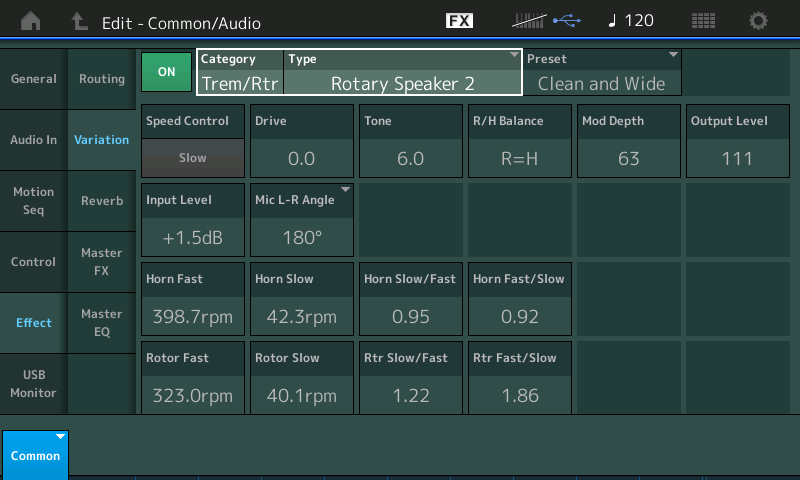Open the Master EQ tab
This screenshot has width=800, height=480.
click(x=101, y=323)
